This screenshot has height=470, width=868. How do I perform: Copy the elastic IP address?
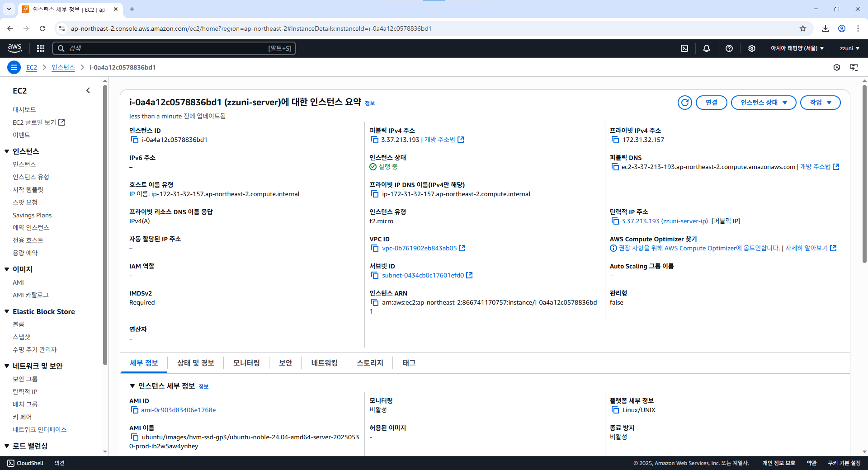615,221
